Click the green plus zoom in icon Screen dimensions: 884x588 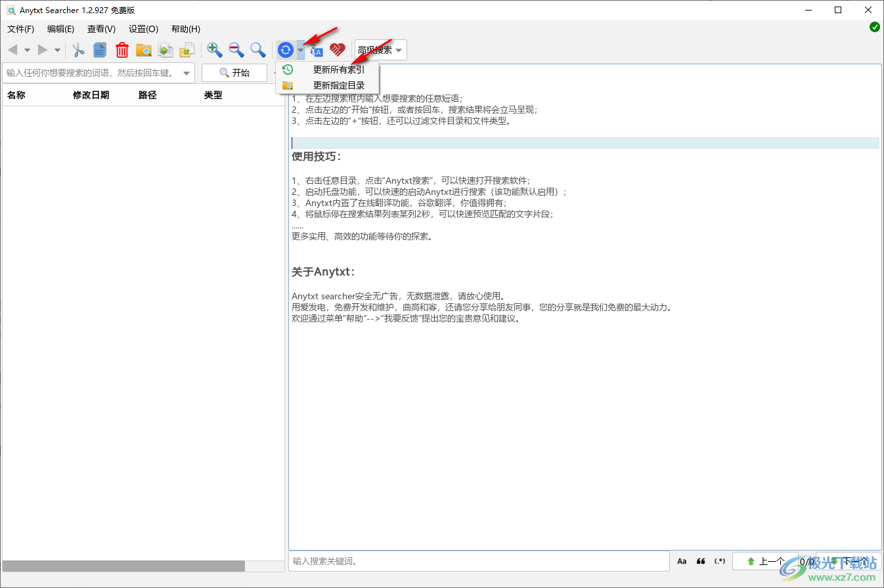coord(215,50)
